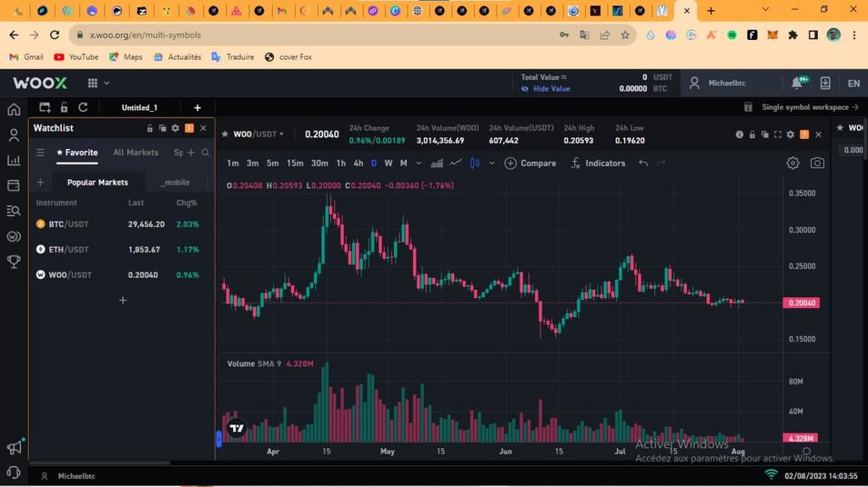This screenshot has width=868, height=487.
Task: Add a new workspace tab
Action: (x=197, y=108)
